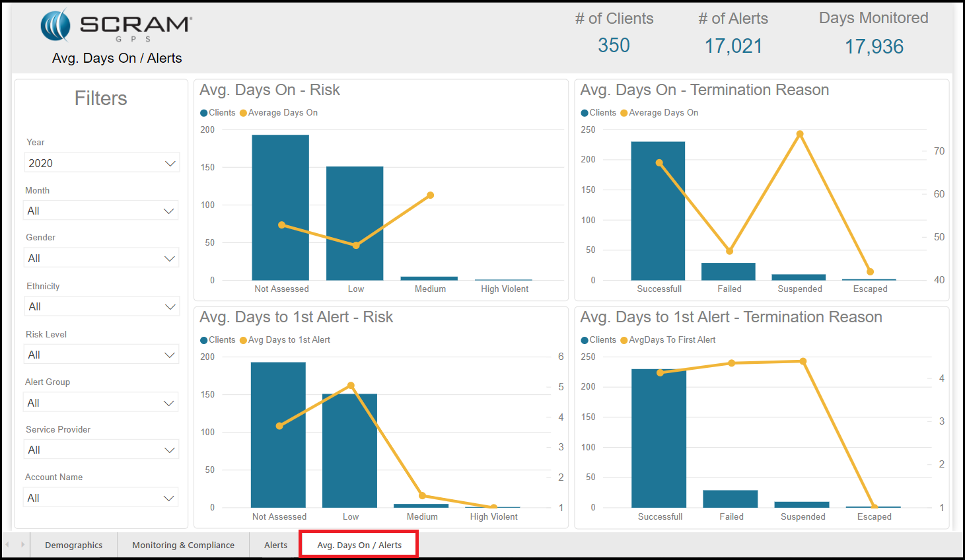The height and width of the screenshot is (560, 965).
Task: Switch to the Demographics tab
Action: [x=73, y=545]
